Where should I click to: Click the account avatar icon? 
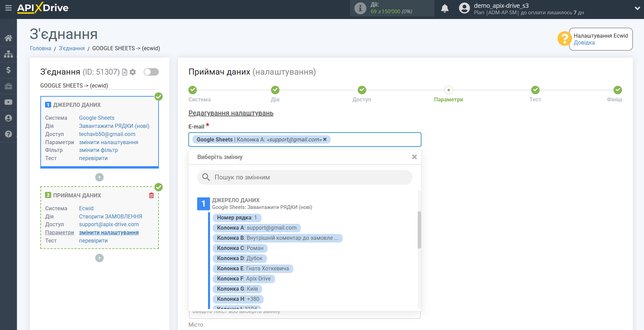(x=464, y=8)
